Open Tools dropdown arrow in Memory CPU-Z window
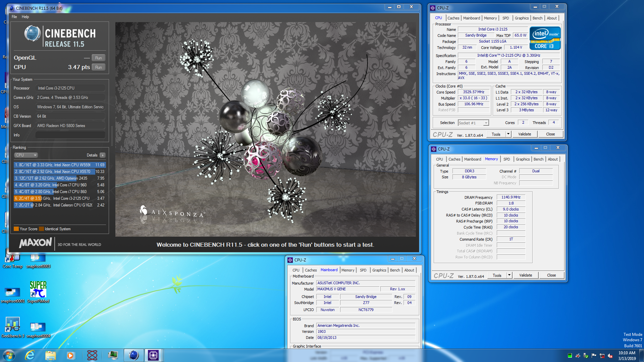The image size is (644, 362). point(509,275)
